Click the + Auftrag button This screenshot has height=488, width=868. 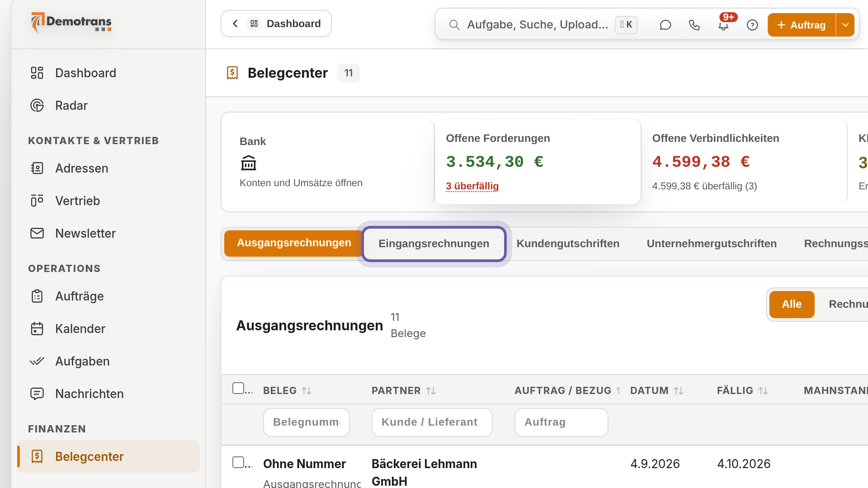click(802, 25)
